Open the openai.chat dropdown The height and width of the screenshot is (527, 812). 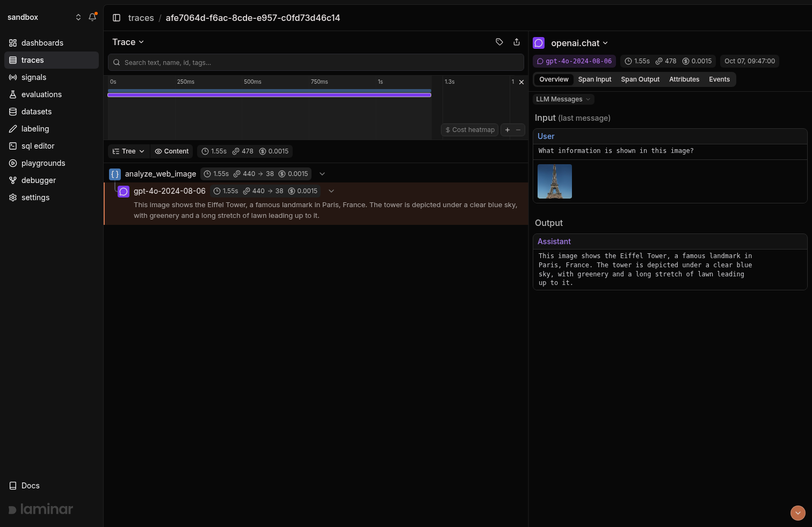click(x=579, y=43)
